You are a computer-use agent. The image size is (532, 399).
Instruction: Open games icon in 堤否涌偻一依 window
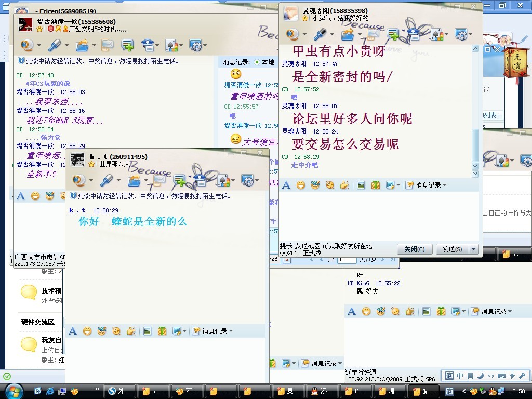pyautogui.click(x=171, y=45)
